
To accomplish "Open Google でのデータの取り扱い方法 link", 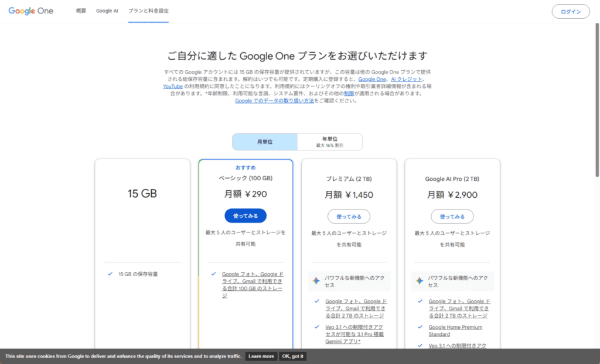I will coord(274,100).
